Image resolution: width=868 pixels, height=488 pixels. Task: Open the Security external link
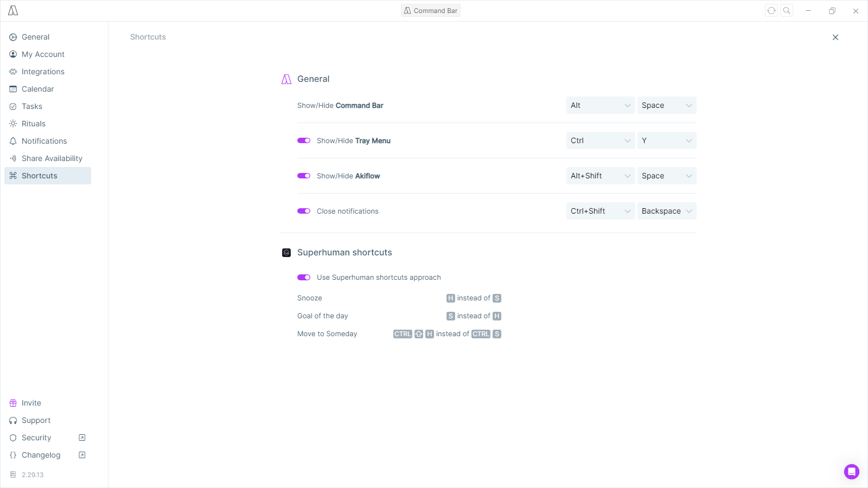(x=48, y=438)
